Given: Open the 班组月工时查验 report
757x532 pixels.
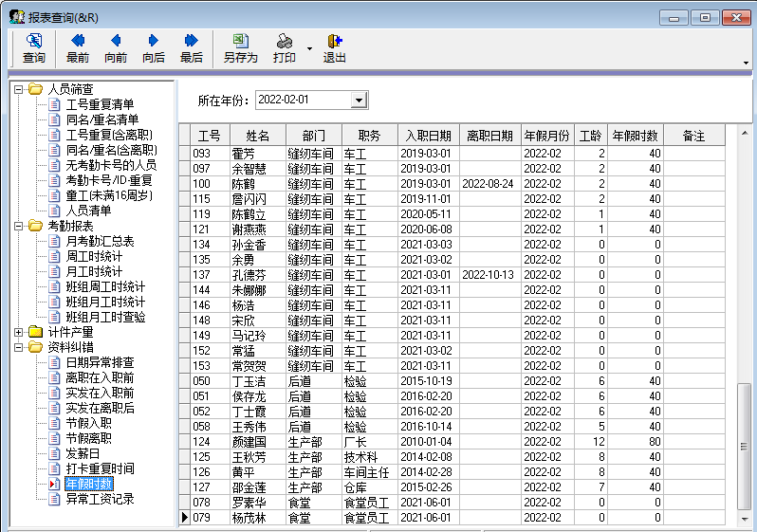Looking at the screenshot, I should tap(105, 317).
